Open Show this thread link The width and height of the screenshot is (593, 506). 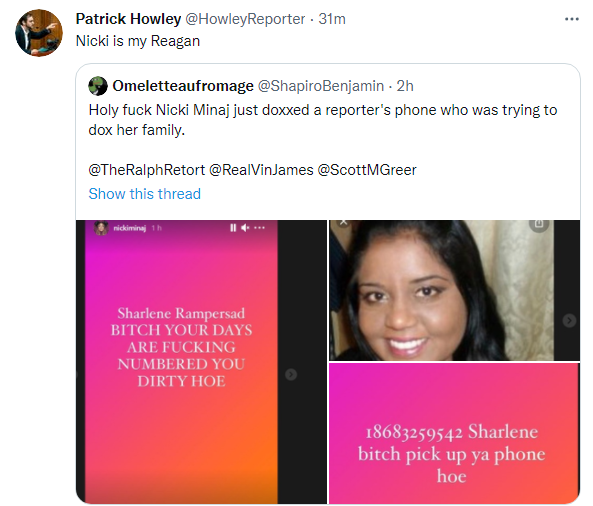click(x=144, y=194)
